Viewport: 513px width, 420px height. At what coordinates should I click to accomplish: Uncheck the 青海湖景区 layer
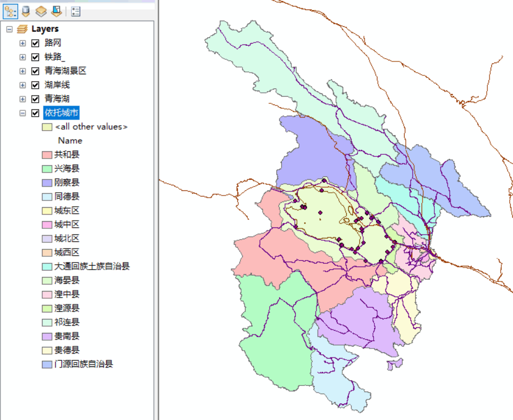click(35, 70)
